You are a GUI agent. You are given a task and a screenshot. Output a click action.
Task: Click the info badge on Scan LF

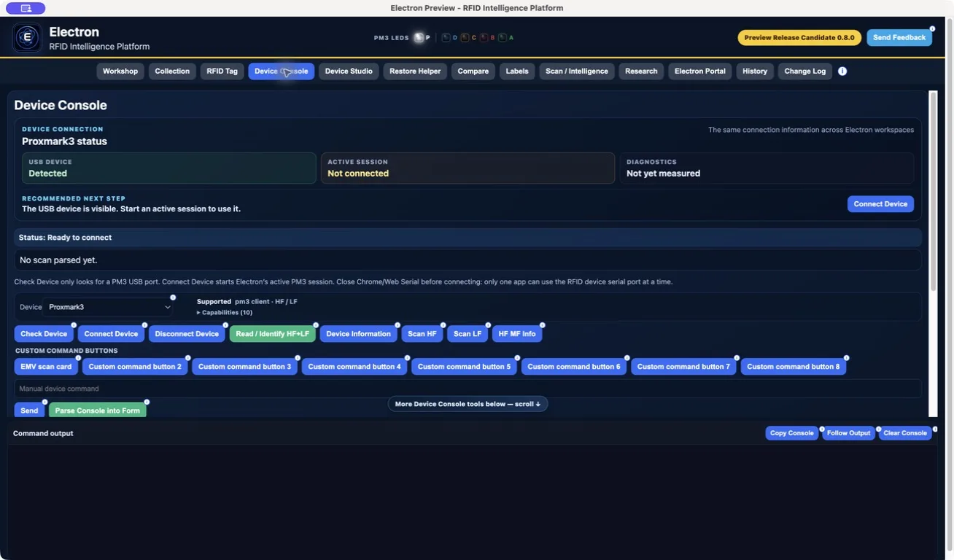click(x=488, y=325)
